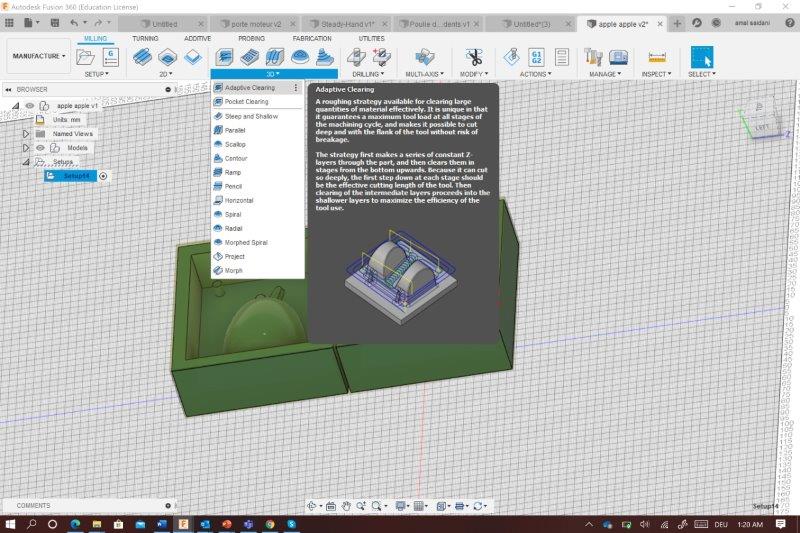800x533 pixels.
Task: Click the Measure ruler icon in Inspect
Action: coord(657,57)
